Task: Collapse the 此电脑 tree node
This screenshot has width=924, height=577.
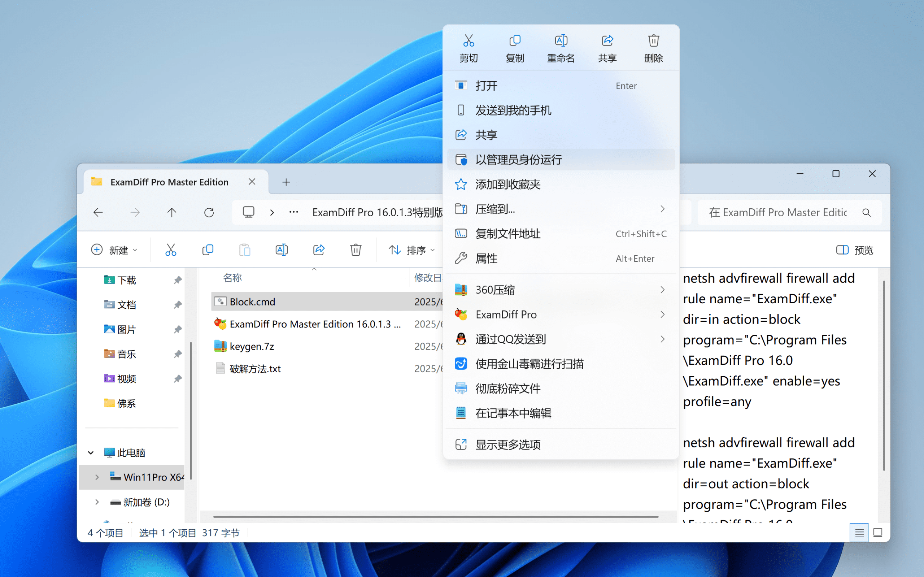Action: point(91,452)
